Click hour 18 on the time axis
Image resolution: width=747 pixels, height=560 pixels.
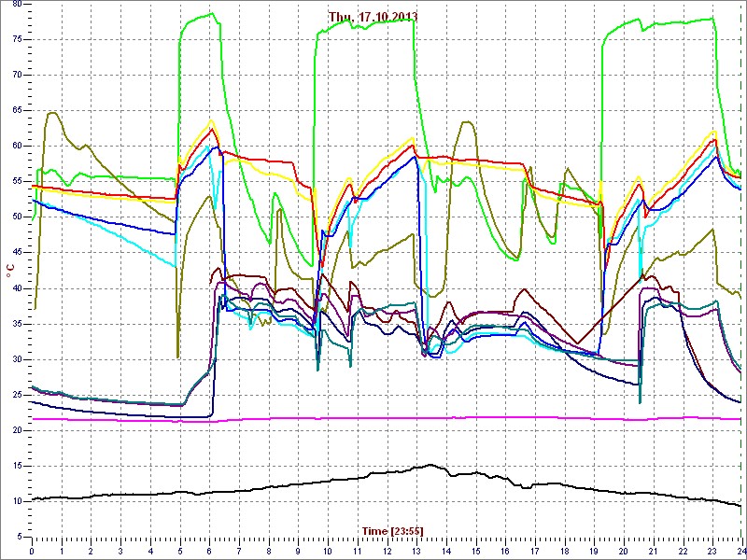coord(564,552)
